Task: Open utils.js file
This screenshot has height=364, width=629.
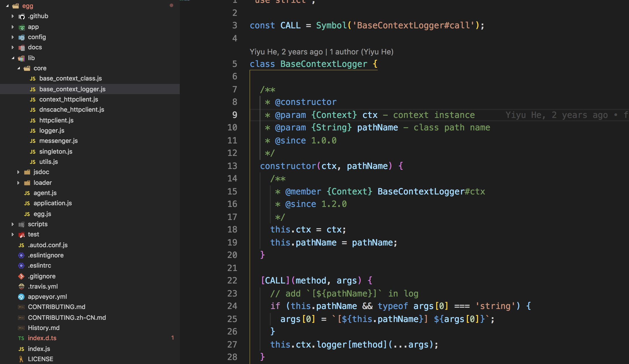Action: point(48,162)
